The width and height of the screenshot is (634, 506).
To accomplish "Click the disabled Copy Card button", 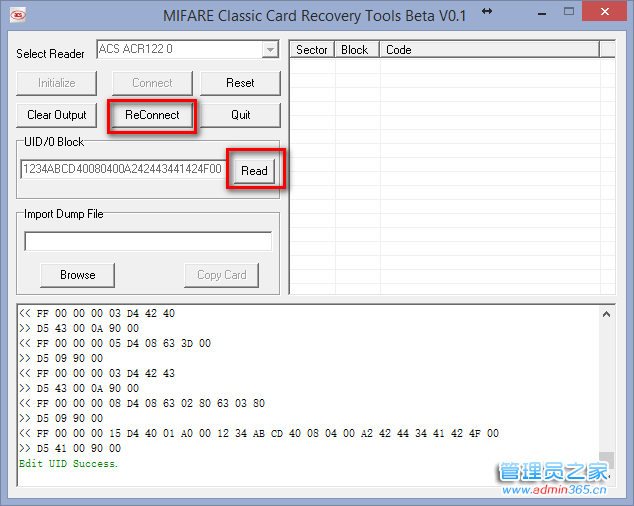I will [222, 275].
